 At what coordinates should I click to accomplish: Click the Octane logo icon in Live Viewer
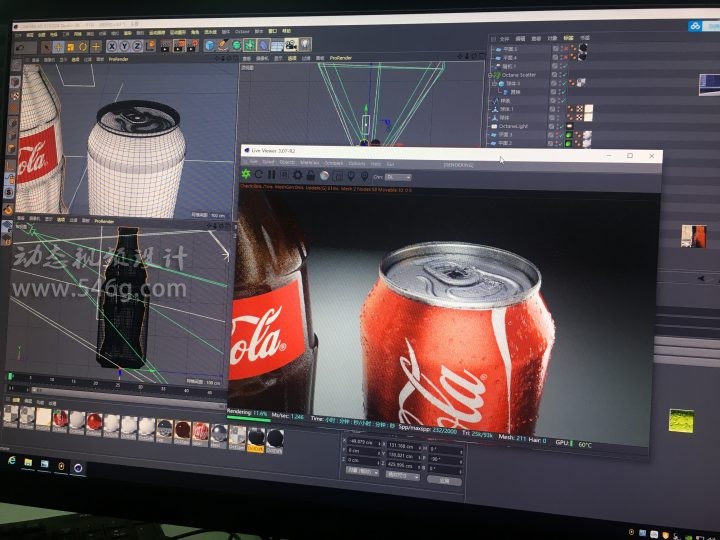pos(248,176)
